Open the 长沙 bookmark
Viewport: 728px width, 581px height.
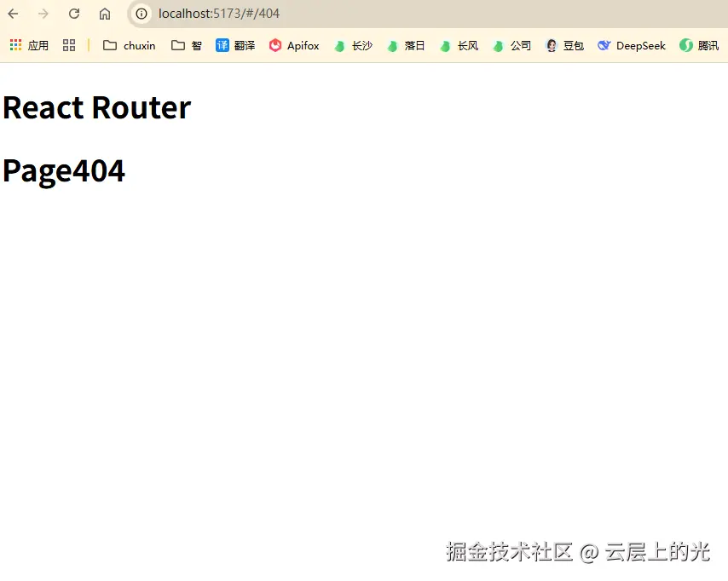pyautogui.click(x=353, y=45)
